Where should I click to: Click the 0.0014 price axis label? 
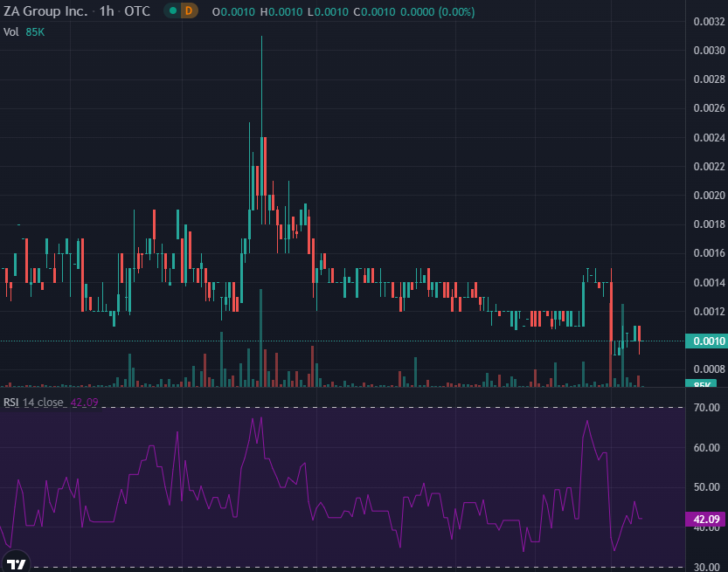[709, 283]
